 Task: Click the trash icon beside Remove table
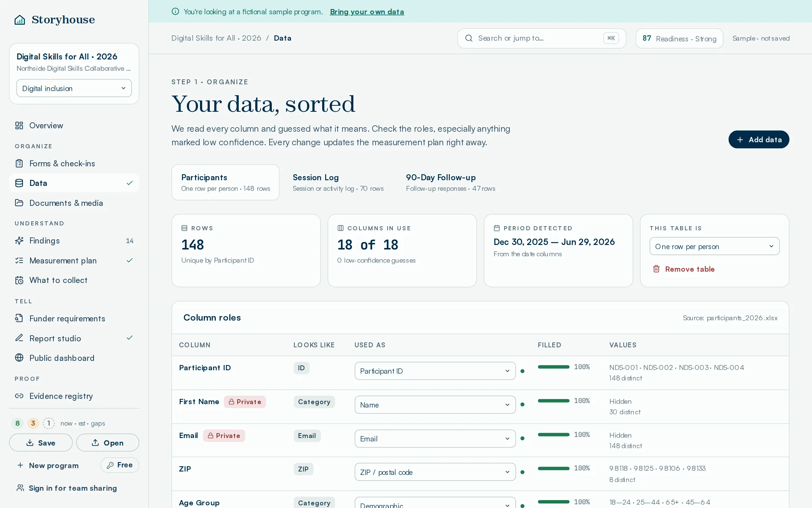click(656, 269)
